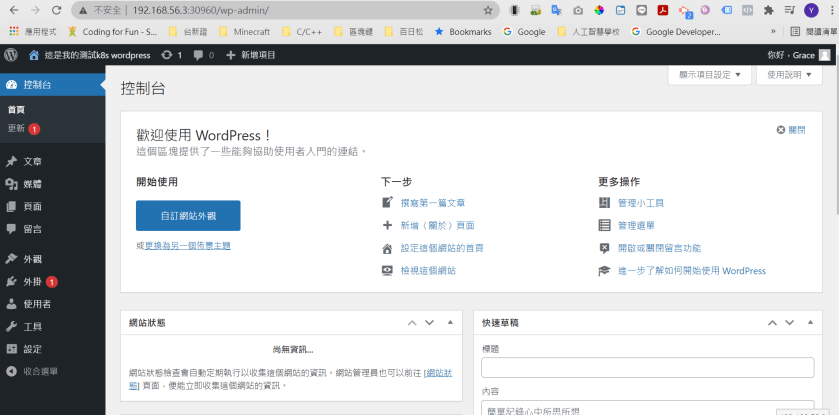Open 外掛 (Plugins) in the sidebar

click(32, 281)
